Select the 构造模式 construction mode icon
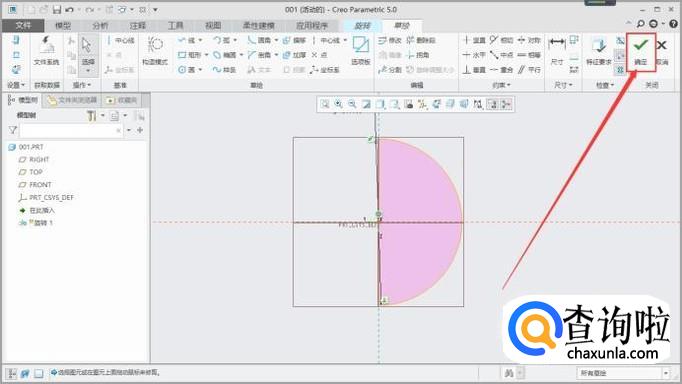The width and height of the screenshot is (682, 384). pyautogui.click(x=155, y=51)
